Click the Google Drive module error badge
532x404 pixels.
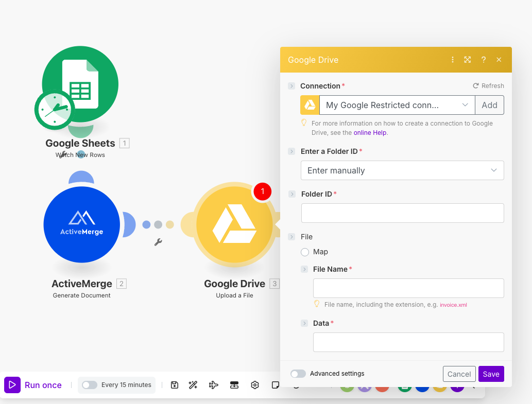click(262, 191)
